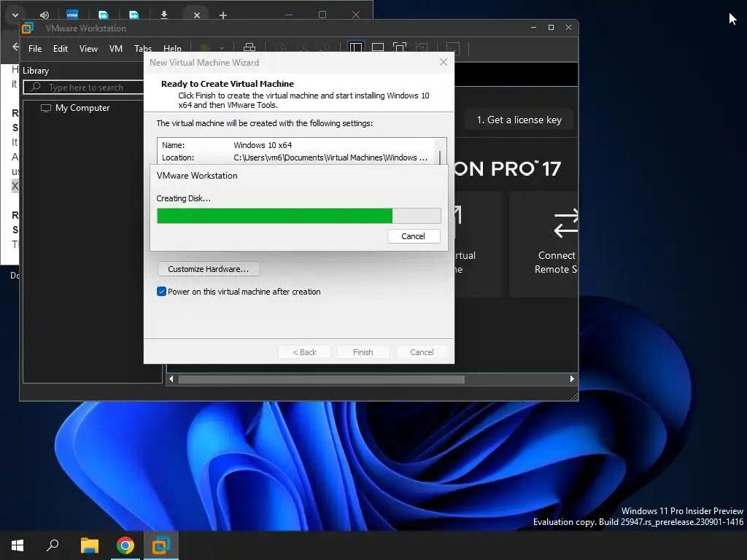Toggle Power on this virtual machine after creation
Viewport: 747px width, 560px height.
click(x=161, y=292)
